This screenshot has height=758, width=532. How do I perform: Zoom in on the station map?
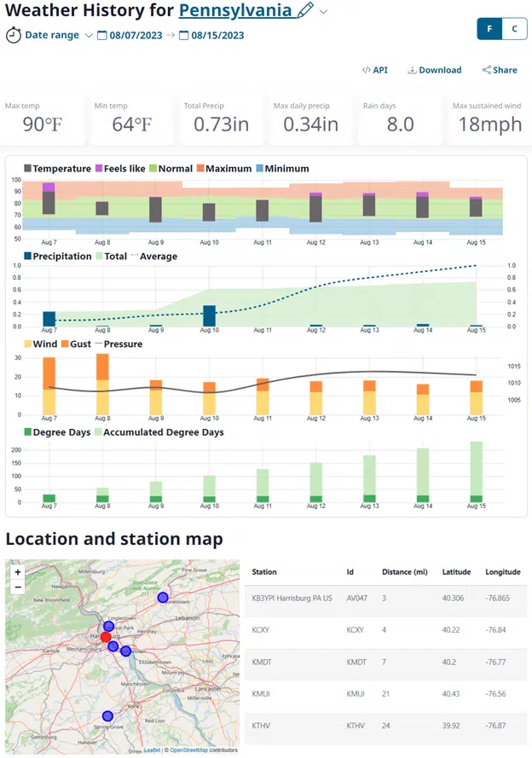point(18,573)
